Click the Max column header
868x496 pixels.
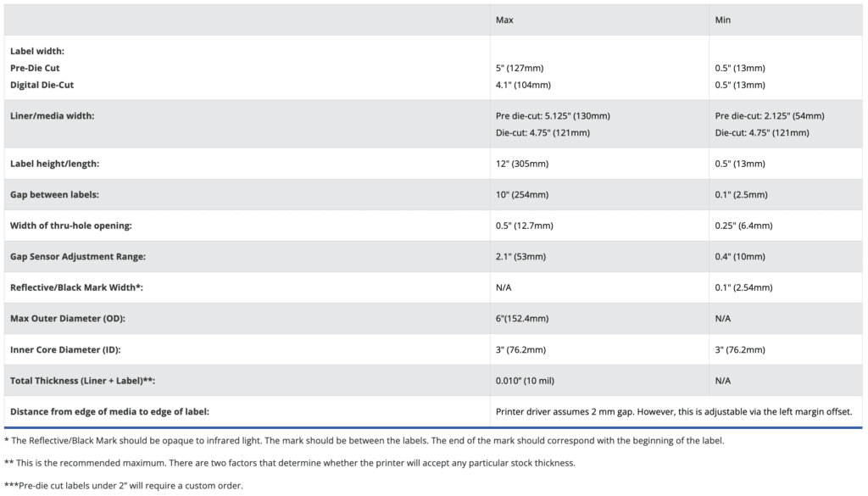point(504,20)
